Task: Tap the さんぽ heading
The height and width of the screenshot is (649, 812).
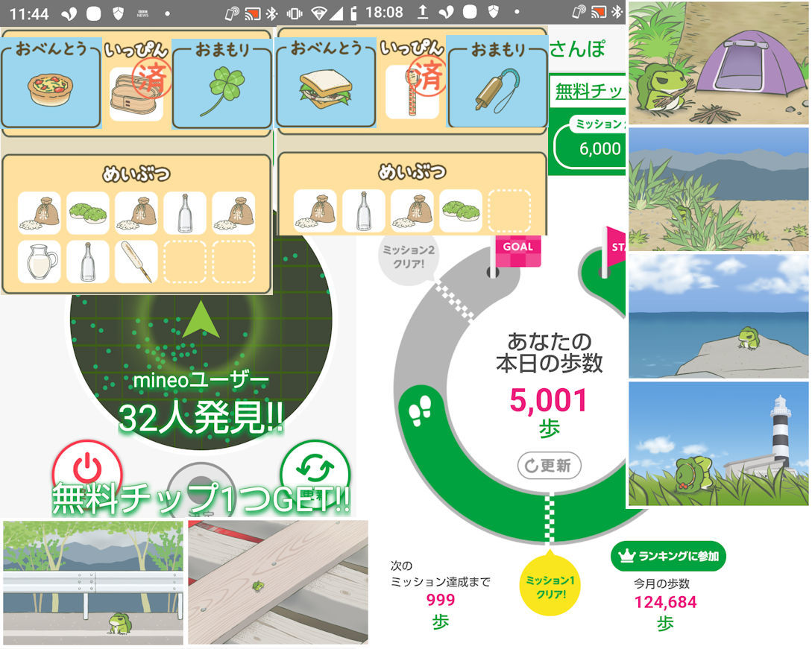Action: [577, 49]
